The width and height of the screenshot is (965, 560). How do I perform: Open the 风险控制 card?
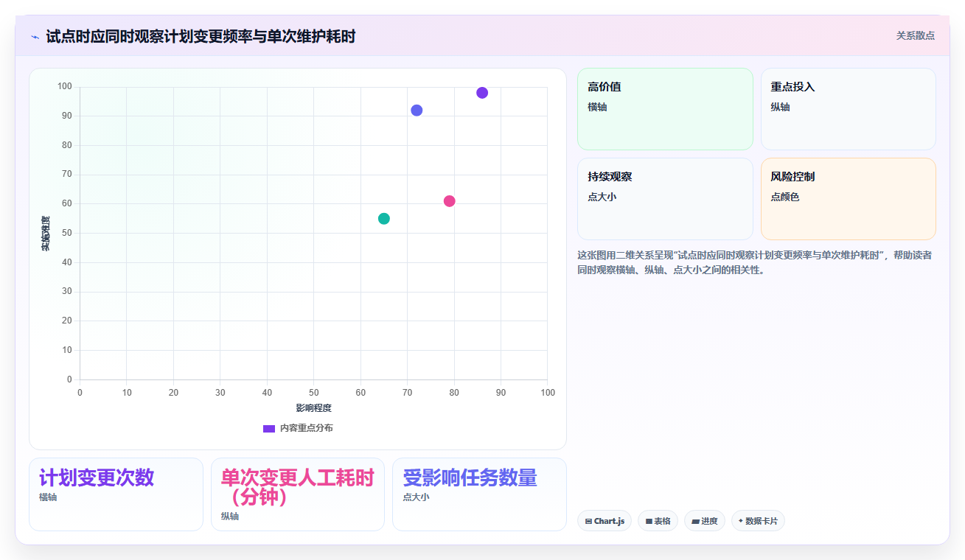(849, 199)
